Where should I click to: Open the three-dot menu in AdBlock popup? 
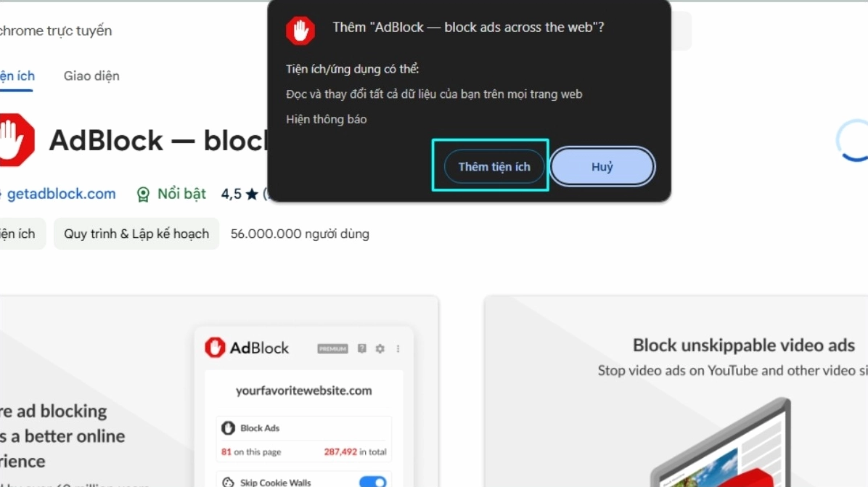point(398,348)
